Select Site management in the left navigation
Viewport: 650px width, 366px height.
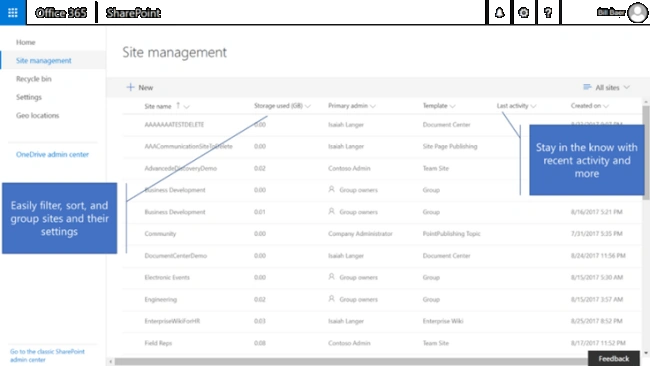click(x=44, y=61)
